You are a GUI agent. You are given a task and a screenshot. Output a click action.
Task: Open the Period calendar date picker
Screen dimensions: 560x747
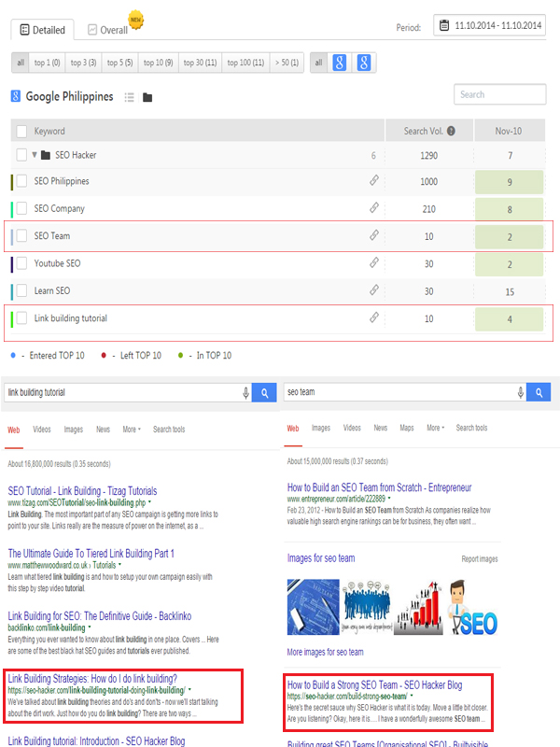447,26
